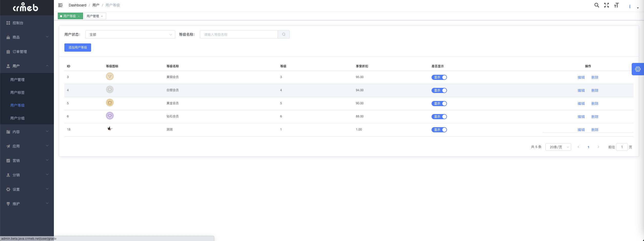
Task: Click the 维护 sidebar icon
Action: (8, 204)
